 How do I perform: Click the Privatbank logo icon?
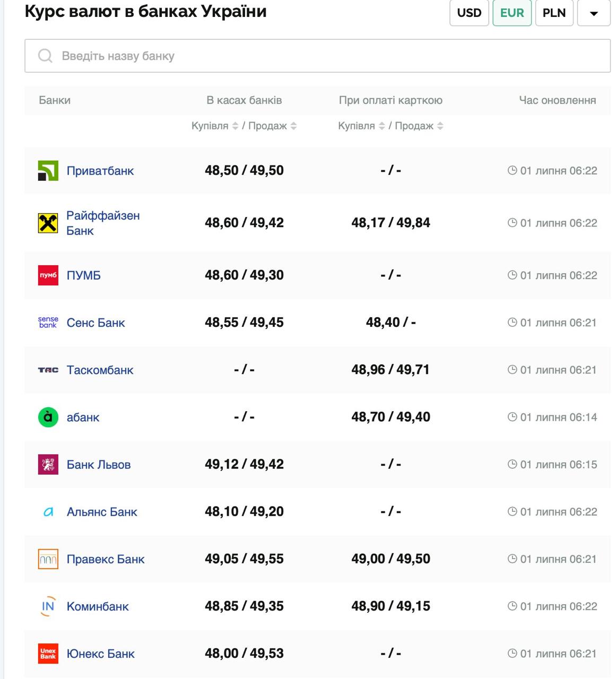pyautogui.click(x=48, y=171)
